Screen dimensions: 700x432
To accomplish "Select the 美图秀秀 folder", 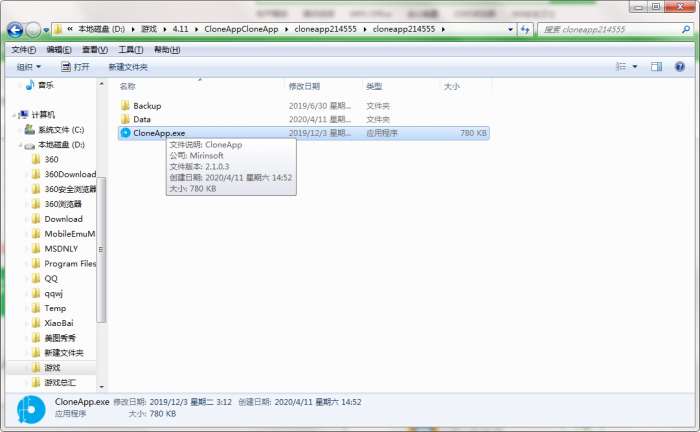I will tap(60, 338).
